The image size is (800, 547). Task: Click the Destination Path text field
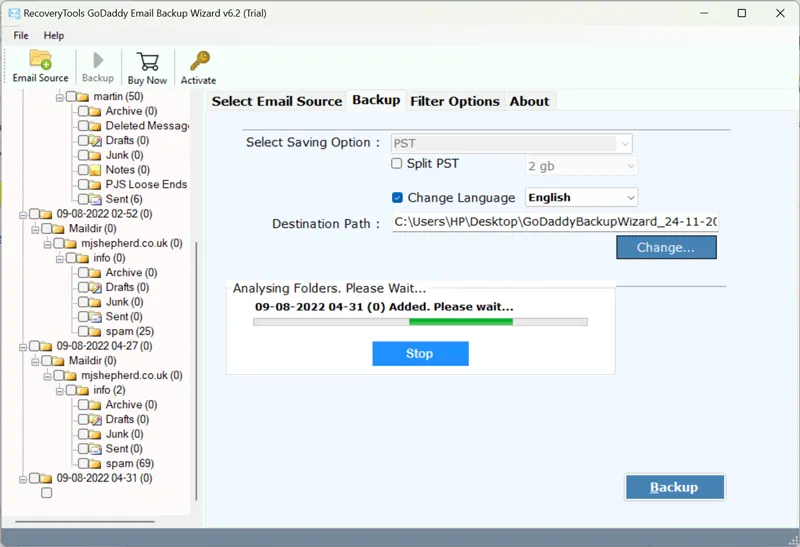coord(555,223)
